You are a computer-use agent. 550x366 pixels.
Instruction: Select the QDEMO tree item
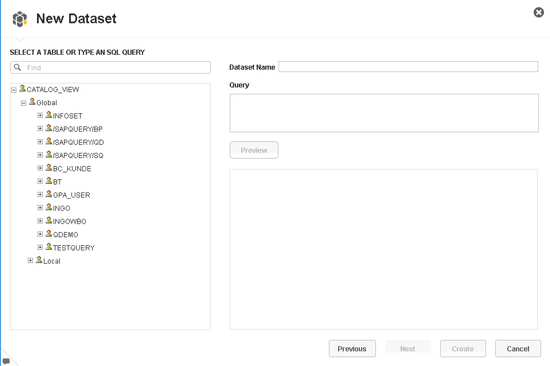tap(65, 234)
